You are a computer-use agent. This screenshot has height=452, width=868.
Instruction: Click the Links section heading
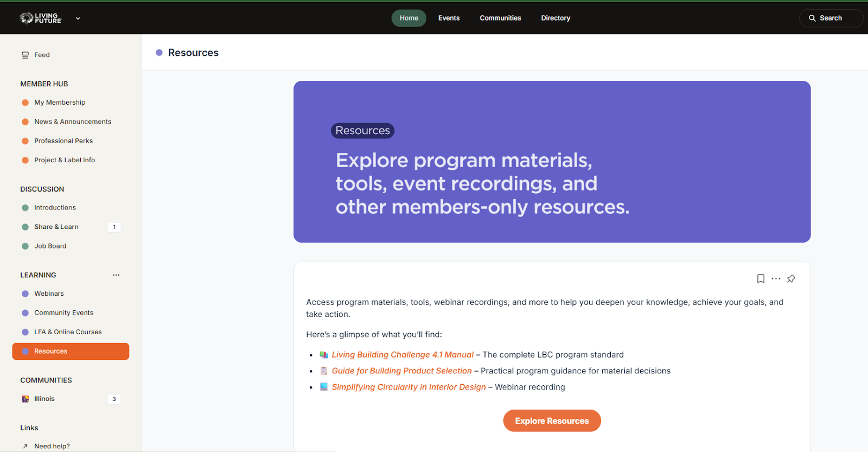[29, 428]
